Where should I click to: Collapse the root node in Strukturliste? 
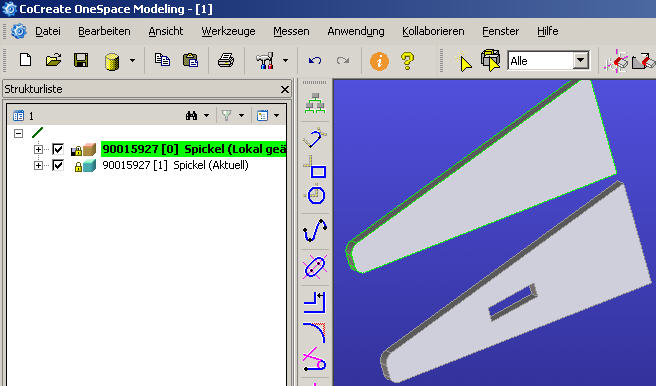click(18, 133)
